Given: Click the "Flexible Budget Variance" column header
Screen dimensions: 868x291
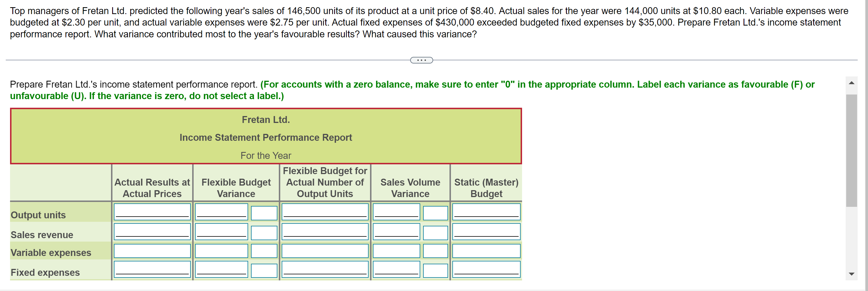Looking at the screenshot, I should tap(236, 188).
